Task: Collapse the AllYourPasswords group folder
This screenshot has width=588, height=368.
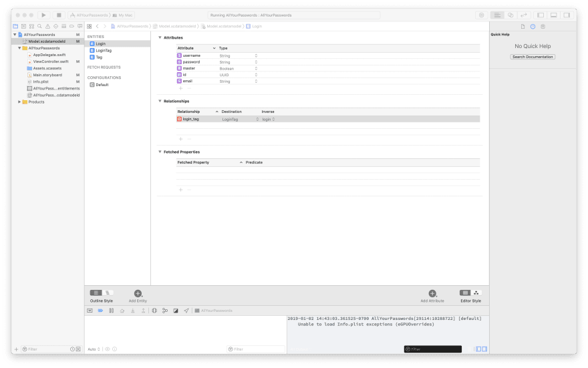Action: click(x=19, y=48)
